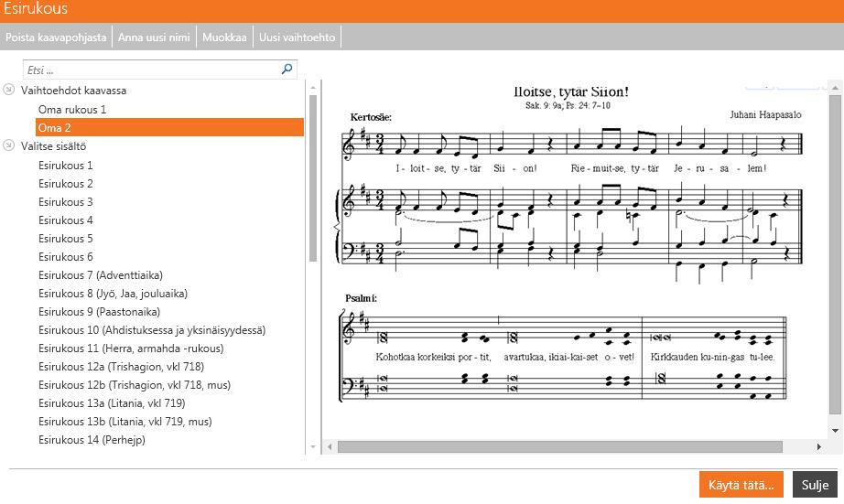Click the search magnifier icon
Viewport: 844px width, 504px height.
click(x=287, y=69)
